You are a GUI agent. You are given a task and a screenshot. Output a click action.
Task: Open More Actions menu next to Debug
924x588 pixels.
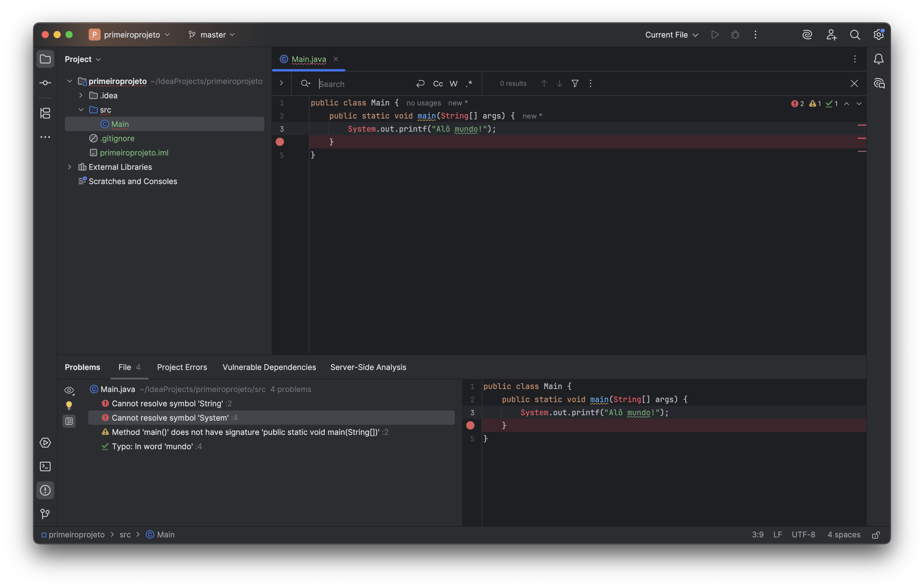point(756,35)
